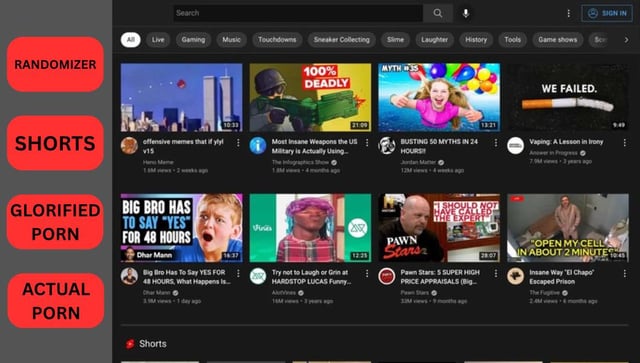Screen dimensions: 640x363
Task: Open title 'Insane Way El Chapo Escaped Prison'
Action: point(562,277)
